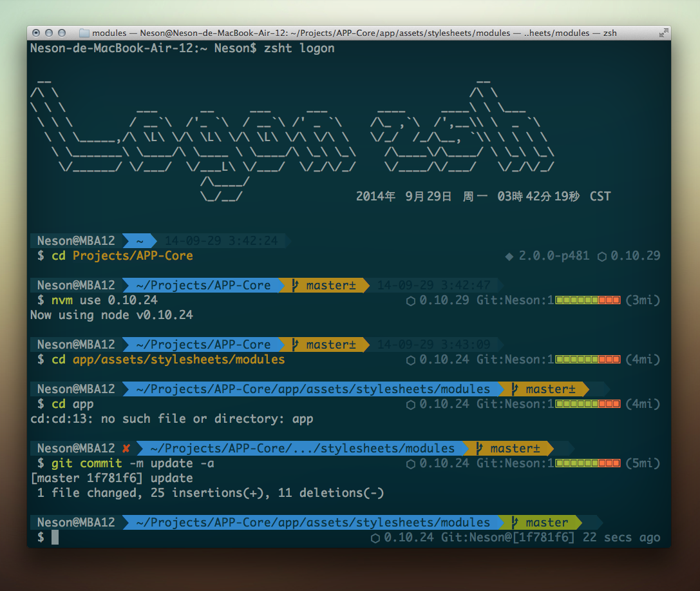Image resolution: width=700 pixels, height=591 pixels.
Task: Click the folder proxy icon in the title bar
Action: (84, 33)
